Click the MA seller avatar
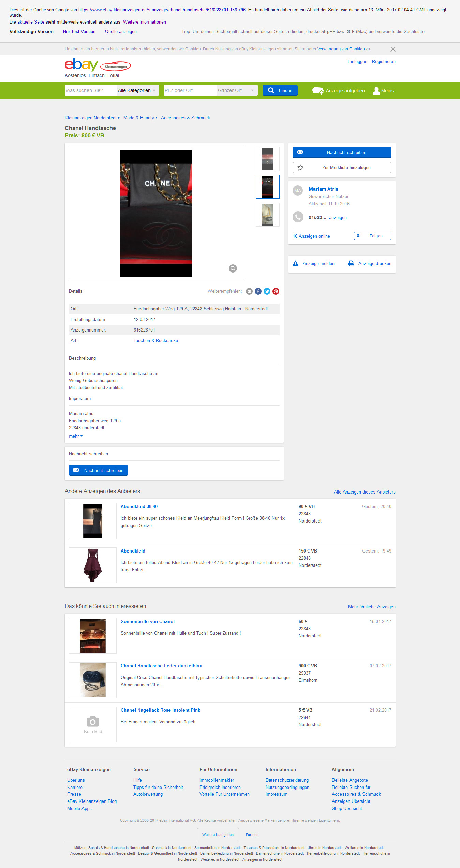 pyautogui.click(x=298, y=191)
